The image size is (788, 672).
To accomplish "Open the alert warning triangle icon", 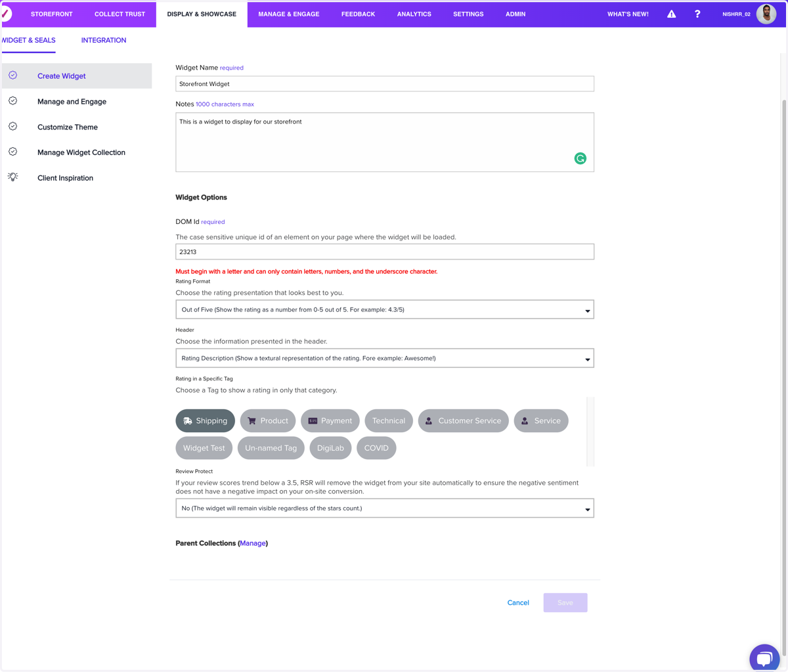I will pos(671,14).
